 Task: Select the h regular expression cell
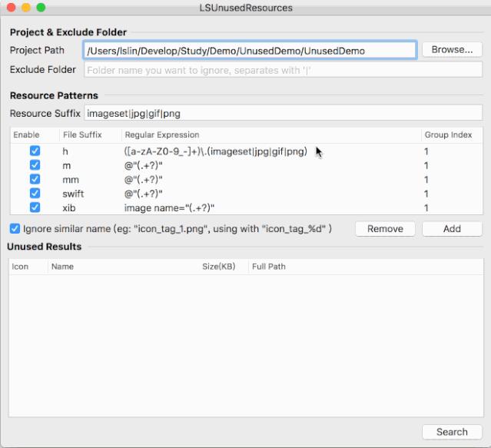[215, 151]
